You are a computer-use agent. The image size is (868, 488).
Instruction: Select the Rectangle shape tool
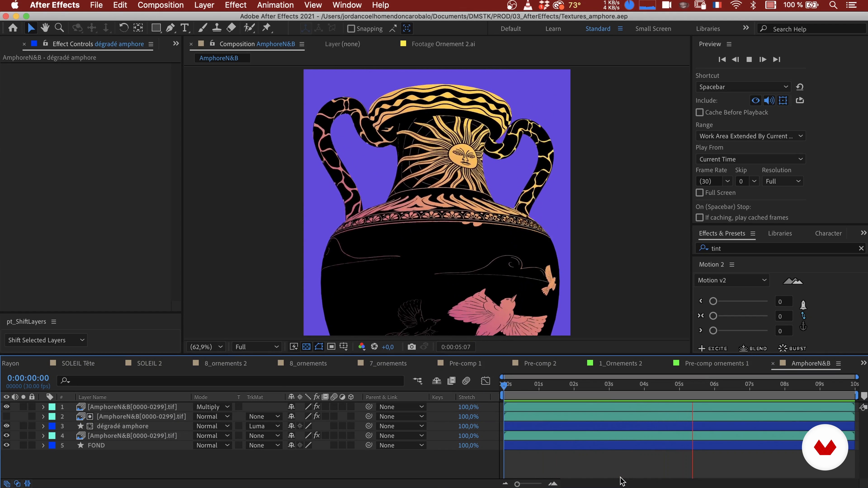[x=156, y=28]
